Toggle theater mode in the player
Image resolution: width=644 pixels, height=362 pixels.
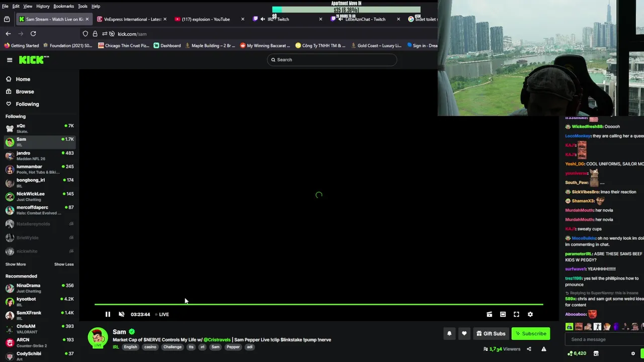coord(503,314)
